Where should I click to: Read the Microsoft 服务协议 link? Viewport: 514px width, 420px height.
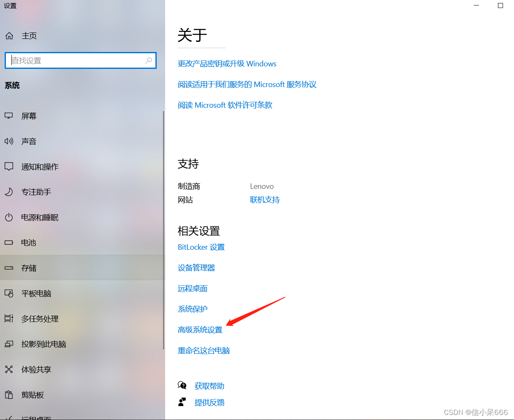(247, 85)
